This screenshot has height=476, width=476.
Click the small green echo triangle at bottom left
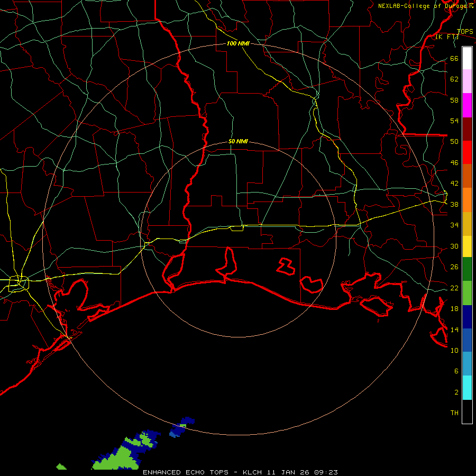(x=61, y=466)
